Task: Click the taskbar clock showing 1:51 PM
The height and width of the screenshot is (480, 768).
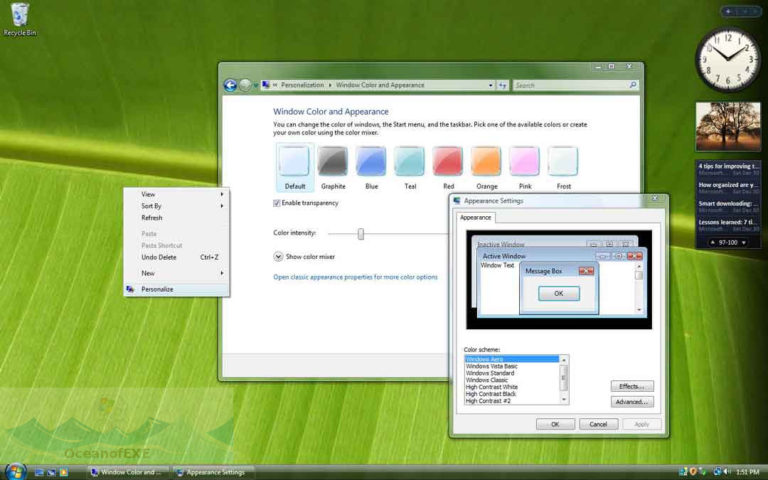Action: 747,472
